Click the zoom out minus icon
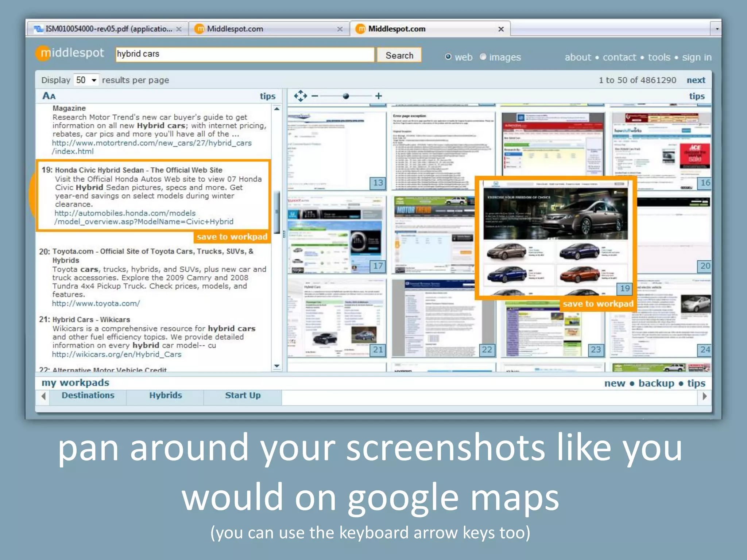 pos(315,96)
